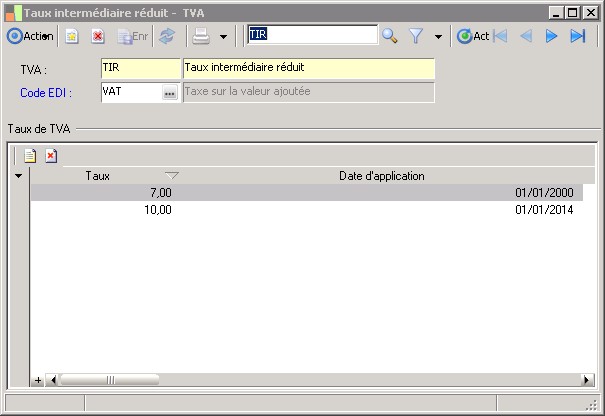Print using the printer icon
This screenshot has height=416, width=605.
coord(201,36)
